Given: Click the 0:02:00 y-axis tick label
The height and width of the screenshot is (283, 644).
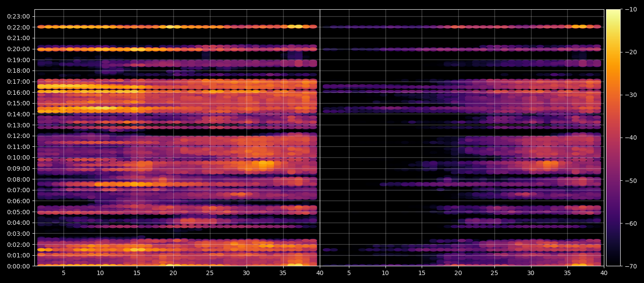Looking at the screenshot, I should 19,245.
